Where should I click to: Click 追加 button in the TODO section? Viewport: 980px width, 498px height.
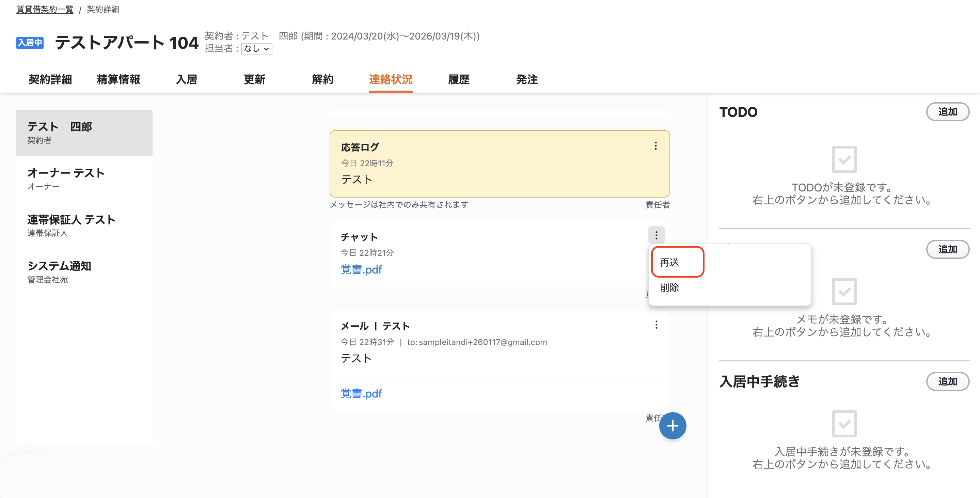[948, 112]
